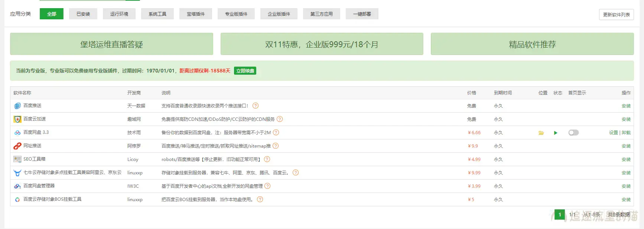Toggle 百度网盘 homepage display switch
This screenshot has height=229, width=644.
pos(573,133)
